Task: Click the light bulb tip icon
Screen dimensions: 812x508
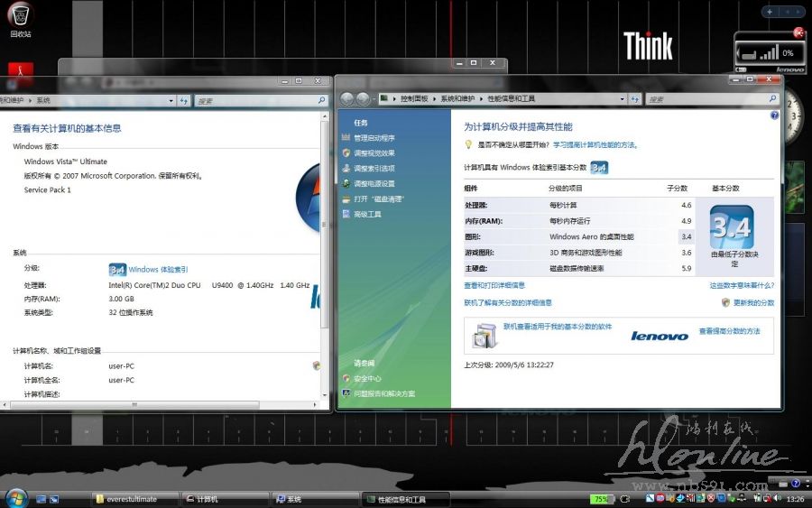Action: [468, 144]
